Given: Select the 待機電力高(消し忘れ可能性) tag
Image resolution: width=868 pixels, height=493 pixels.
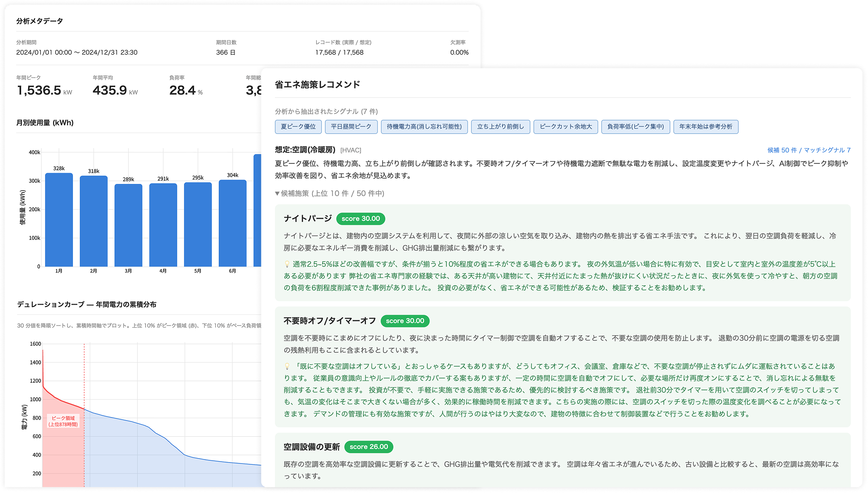Looking at the screenshot, I should pyautogui.click(x=424, y=127).
